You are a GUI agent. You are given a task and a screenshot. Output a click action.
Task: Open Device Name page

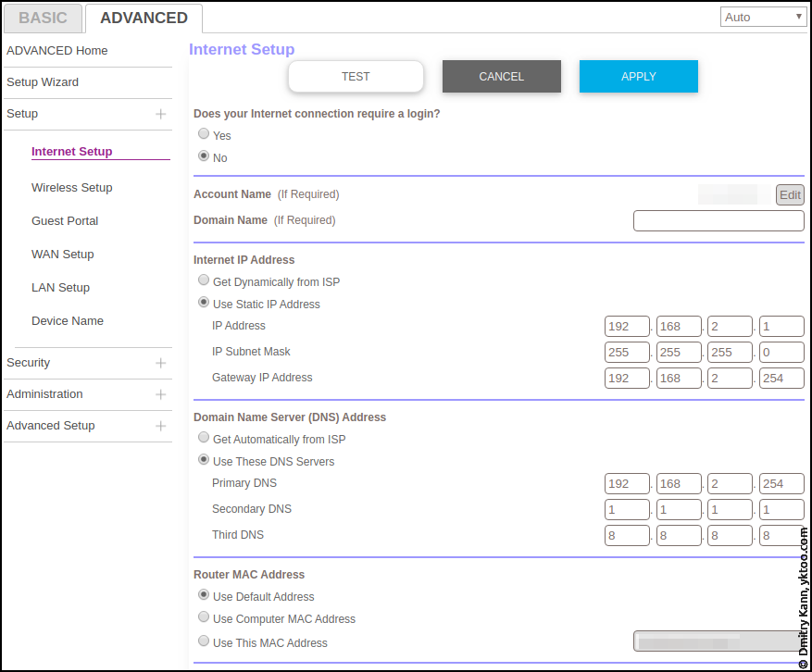pyautogui.click(x=68, y=321)
